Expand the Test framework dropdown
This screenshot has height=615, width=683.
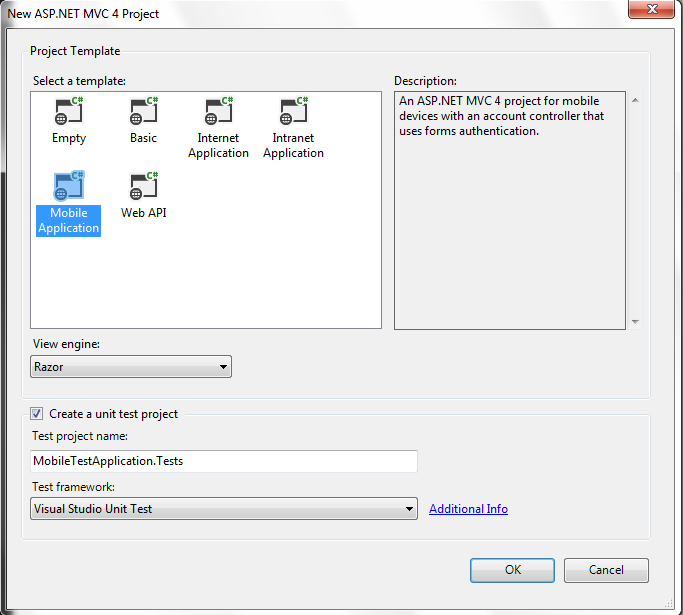223,509
